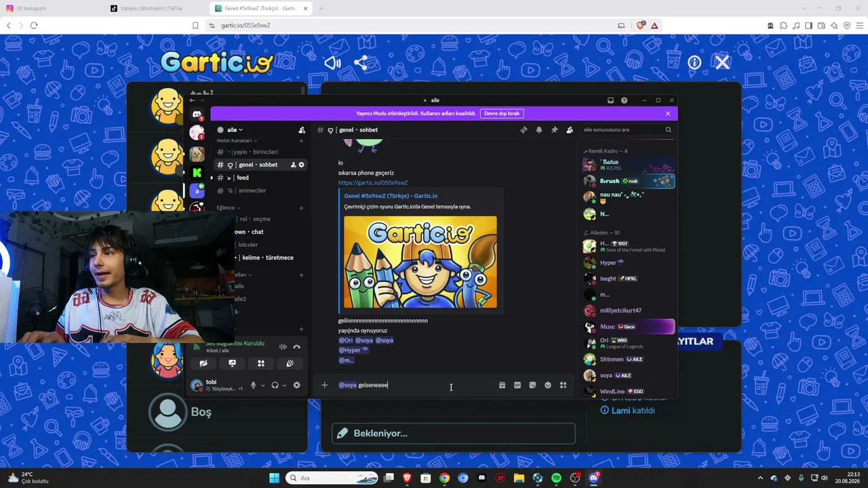Select the genel sohbet channel
The width and height of the screenshot is (868, 488).
[260, 165]
